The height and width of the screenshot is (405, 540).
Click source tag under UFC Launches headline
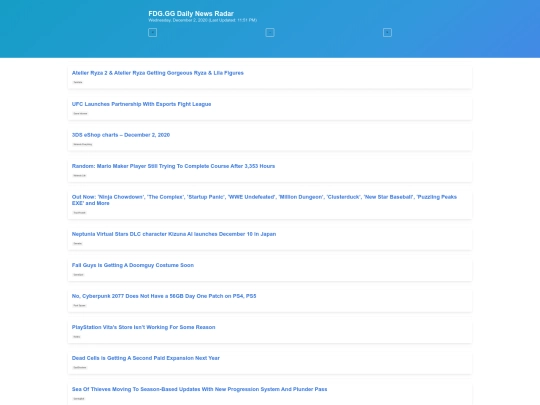coord(80,113)
